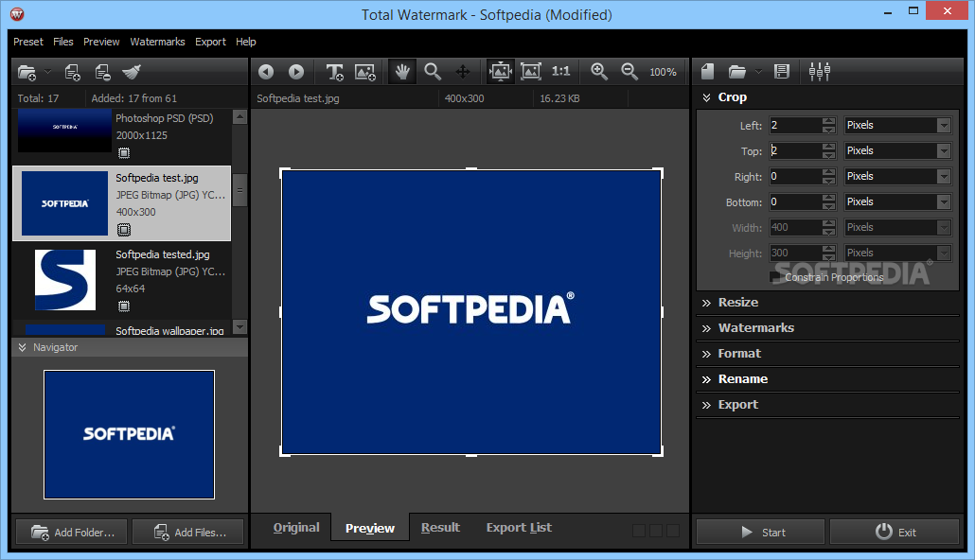Image resolution: width=975 pixels, height=560 pixels.
Task: Enable the Constrain Proportions checkbox
Action: [x=774, y=276]
